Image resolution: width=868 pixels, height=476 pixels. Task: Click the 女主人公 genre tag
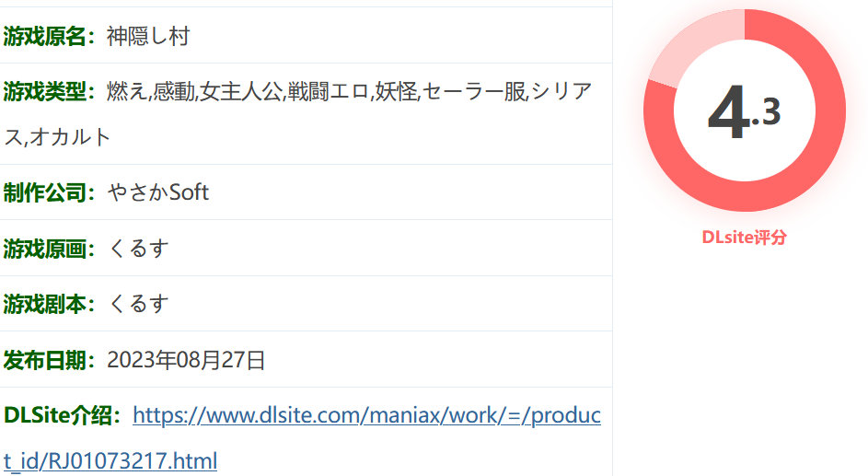tap(240, 91)
